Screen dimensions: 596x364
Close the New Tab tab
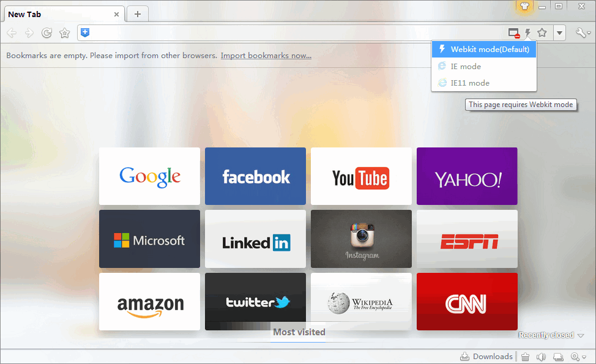tap(116, 15)
